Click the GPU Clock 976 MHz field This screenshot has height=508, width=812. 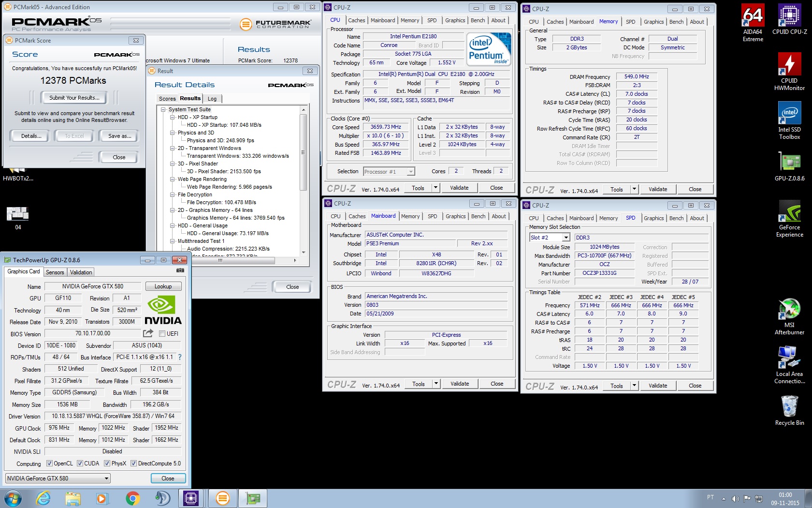click(59, 428)
